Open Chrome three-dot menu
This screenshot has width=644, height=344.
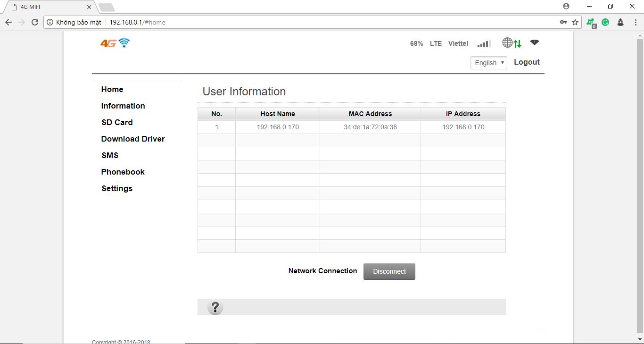coord(636,22)
